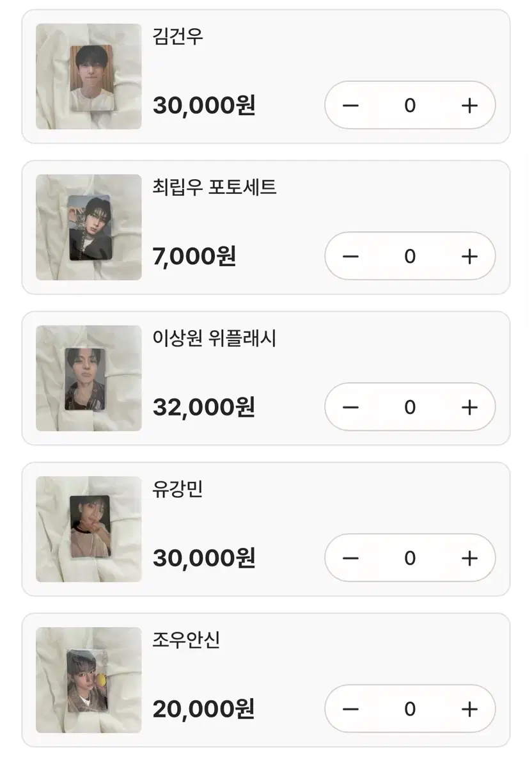Viewport: 532px width, 768px height.
Task: Add one 이상원 위플래시 photocard
Action: point(469,407)
